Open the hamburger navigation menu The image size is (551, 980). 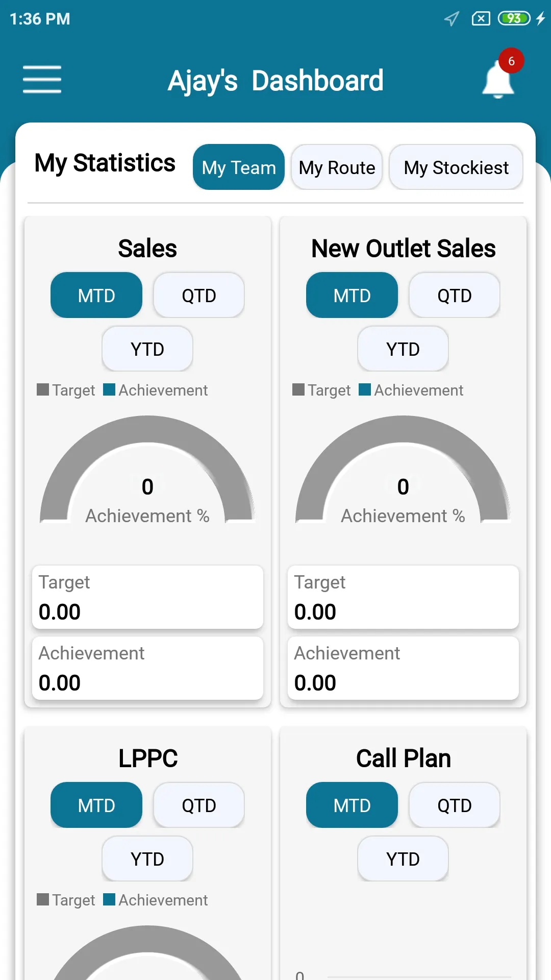(x=42, y=79)
